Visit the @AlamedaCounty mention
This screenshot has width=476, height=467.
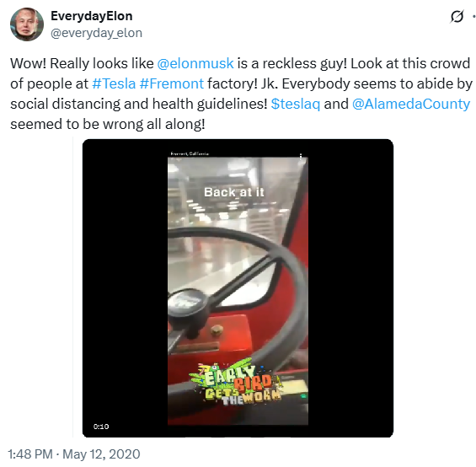click(411, 104)
